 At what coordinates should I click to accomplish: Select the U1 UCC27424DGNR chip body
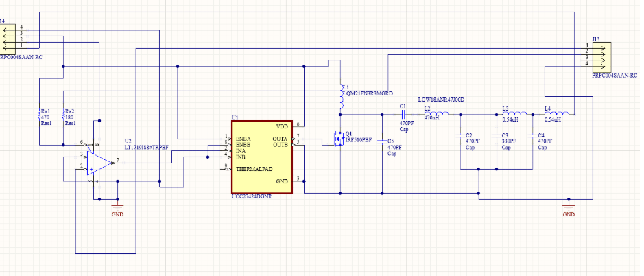pos(261,157)
